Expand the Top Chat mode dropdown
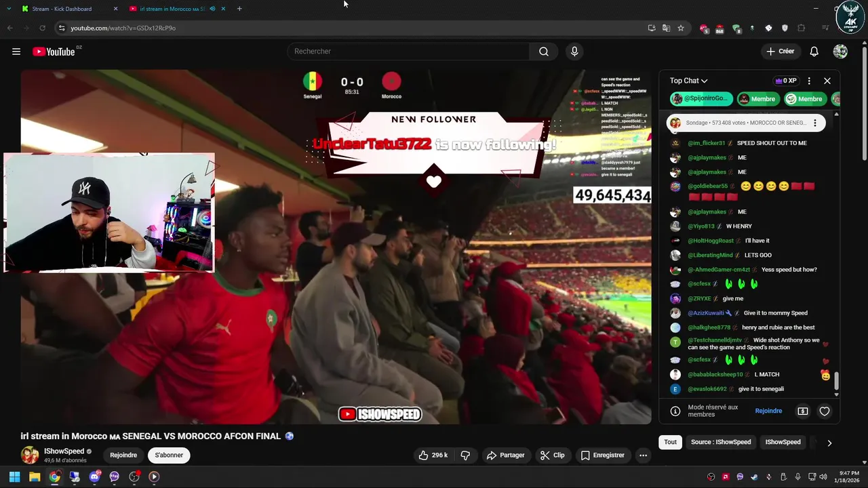 688,81
